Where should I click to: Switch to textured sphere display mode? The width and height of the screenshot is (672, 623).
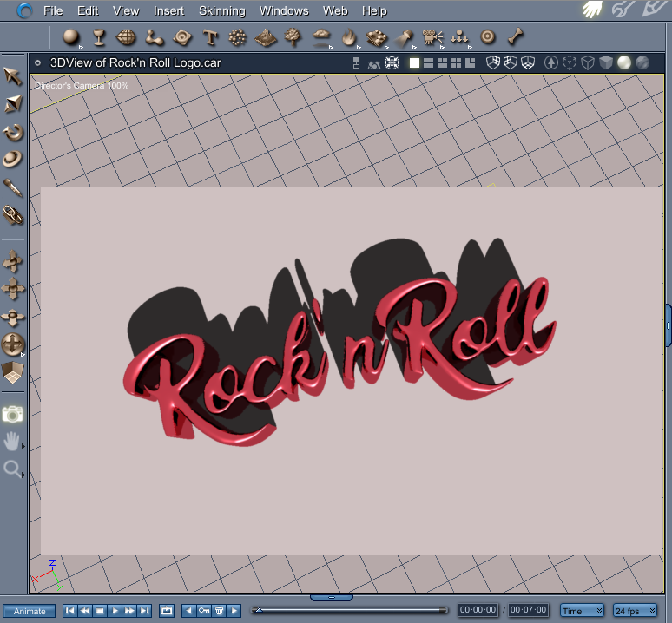coord(642,63)
